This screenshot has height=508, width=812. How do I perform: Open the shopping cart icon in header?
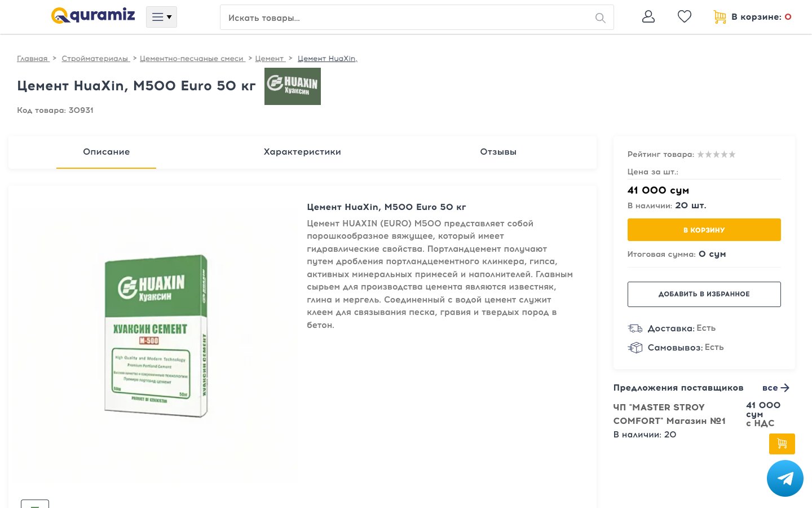tap(720, 17)
